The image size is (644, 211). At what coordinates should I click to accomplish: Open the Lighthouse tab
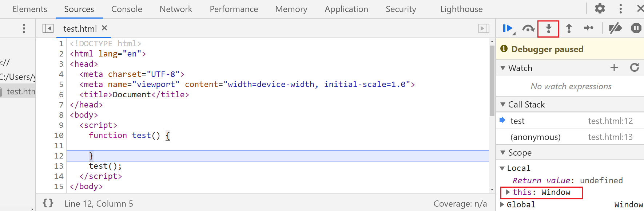tap(461, 9)
